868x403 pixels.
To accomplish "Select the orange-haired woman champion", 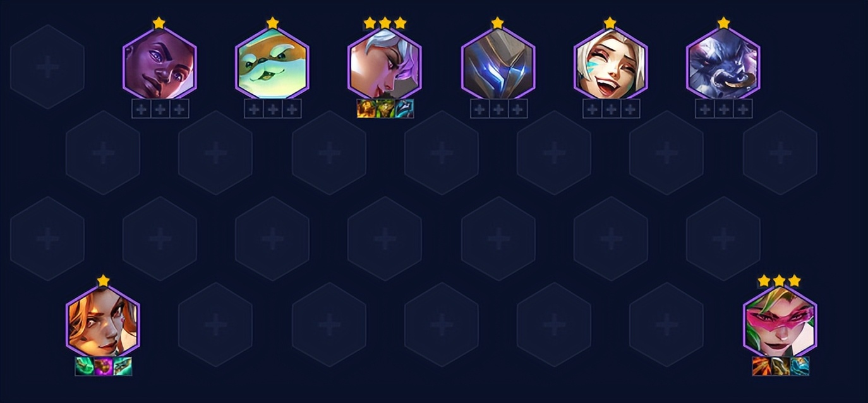I will pyautogui.click(x=103, y=322).
